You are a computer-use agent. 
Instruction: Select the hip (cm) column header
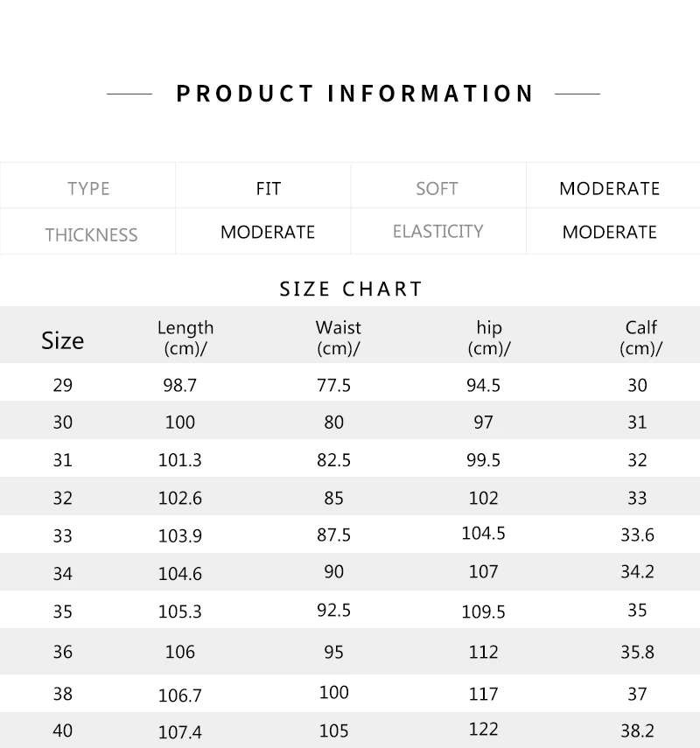coord(489,338)
